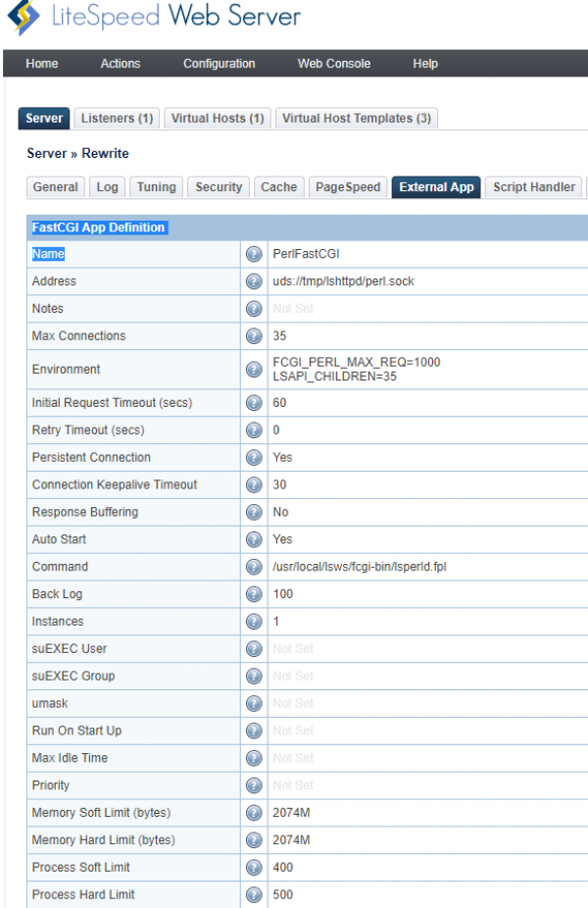Viewport: 588px width, 908px height.
Task: Open the Configuration menu
Action: point(219,64)
